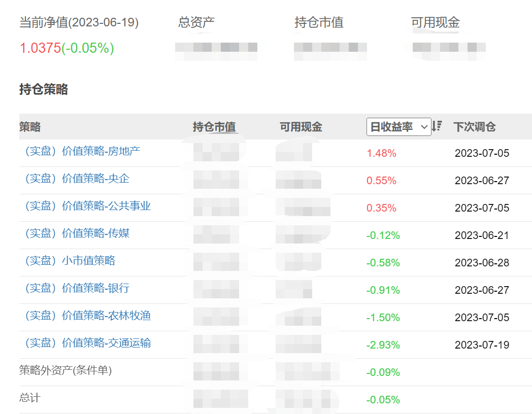Click the net value 1.0375(-0.05%)
532x414 pixels.
point(67,48)
